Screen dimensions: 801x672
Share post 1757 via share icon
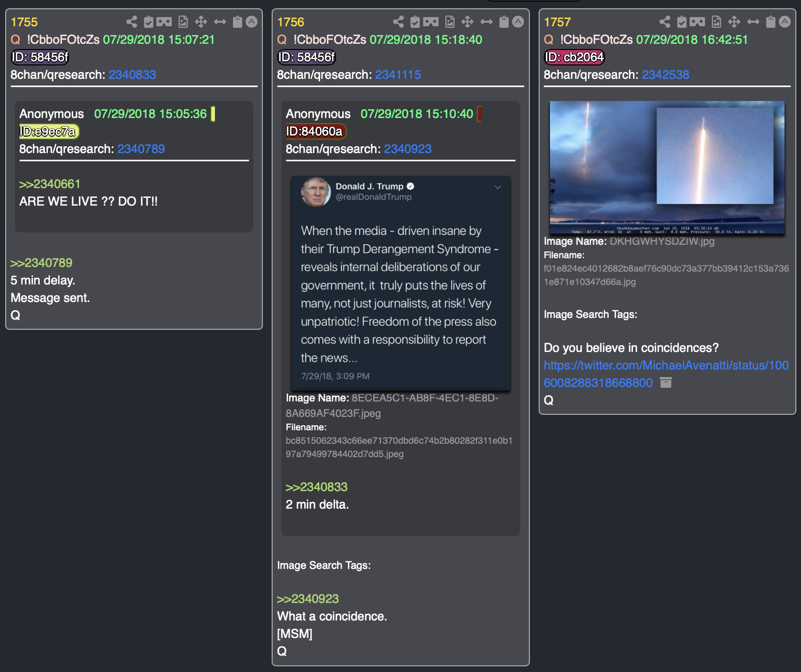point(665,22)
